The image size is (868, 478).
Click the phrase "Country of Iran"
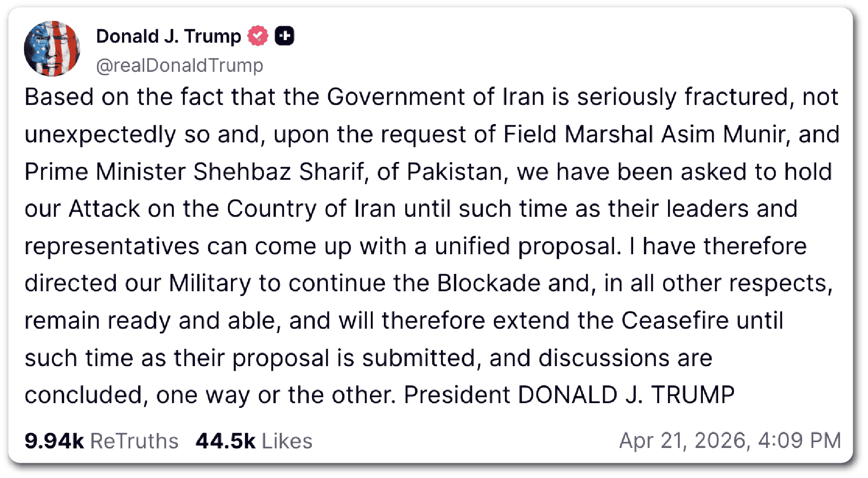click(x=311, y=209)
